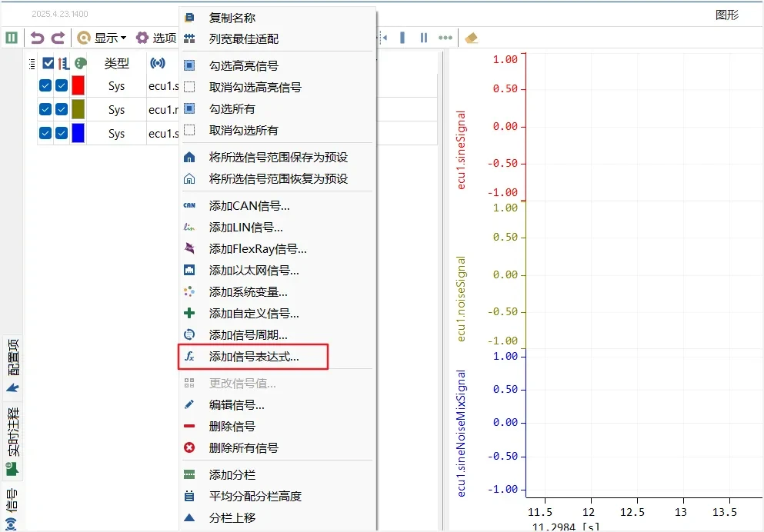764x532 pixels.
Task: Click the 类型 column header
Action: [117, 64]
